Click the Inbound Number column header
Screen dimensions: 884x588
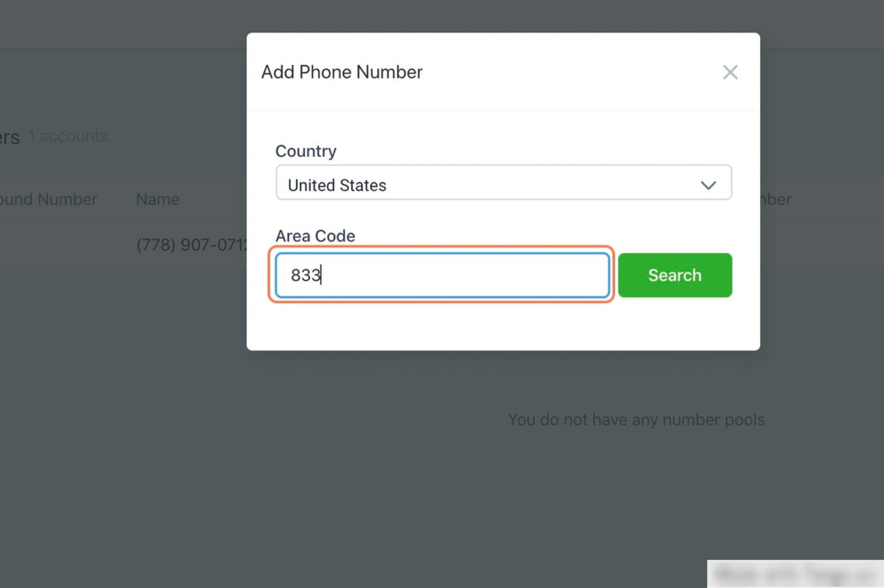(48, 199)
